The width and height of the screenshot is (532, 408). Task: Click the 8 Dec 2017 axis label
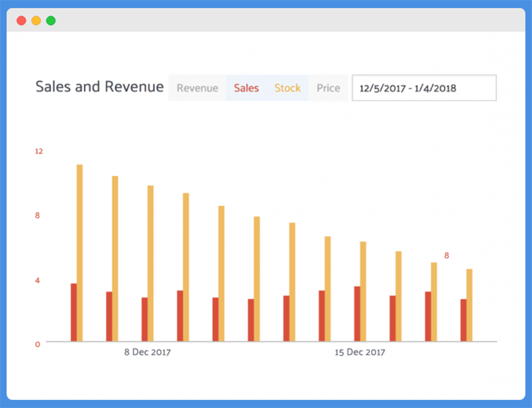(x=147, y=352)
